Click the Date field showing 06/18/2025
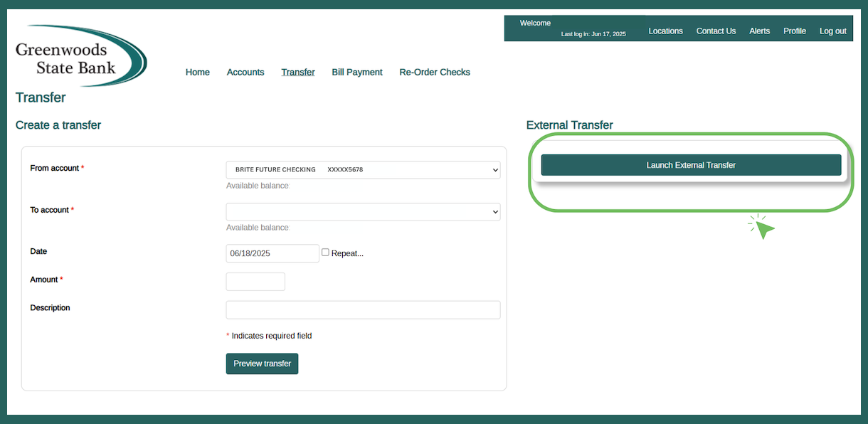This screenshot has height=424, width=868. [x=272, y=253]
